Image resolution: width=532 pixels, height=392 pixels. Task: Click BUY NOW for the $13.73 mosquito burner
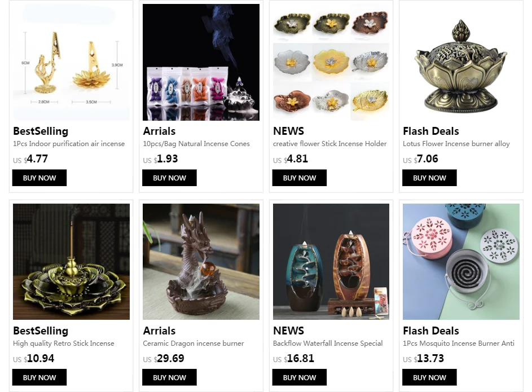point(429,377)
